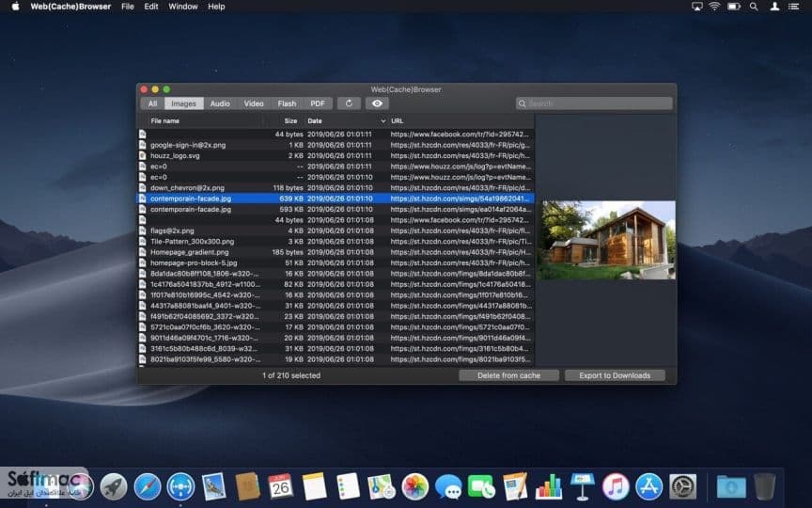Click in the Search field
The width and height of the screenshot is (812, 508).
click(x=594, y=103)
